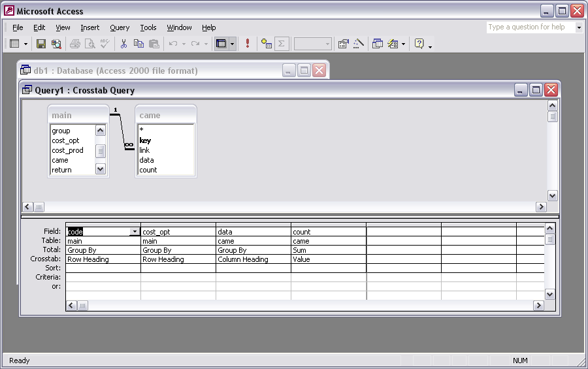Open the Query menu
588x369 pixels.
120,27
